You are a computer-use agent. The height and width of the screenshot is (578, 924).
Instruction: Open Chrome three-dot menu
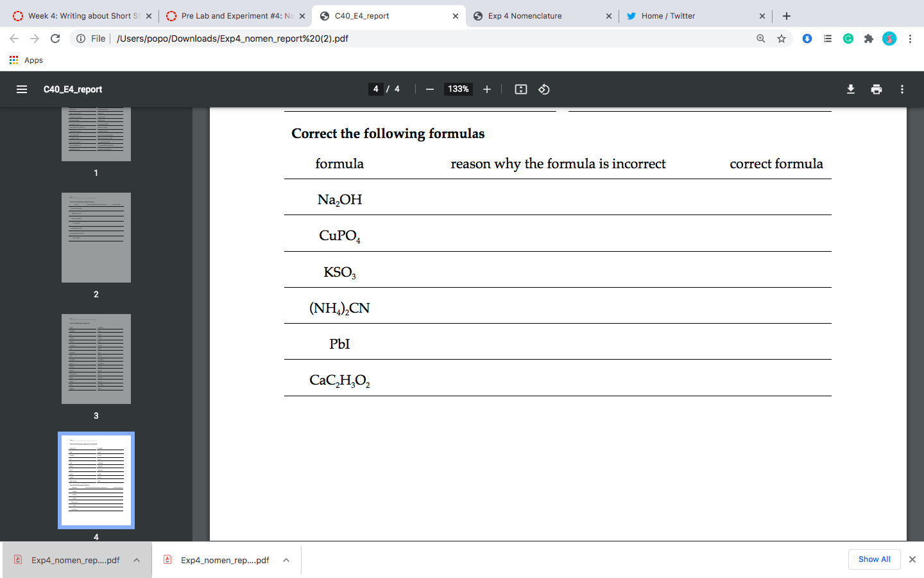click(910, 39)
